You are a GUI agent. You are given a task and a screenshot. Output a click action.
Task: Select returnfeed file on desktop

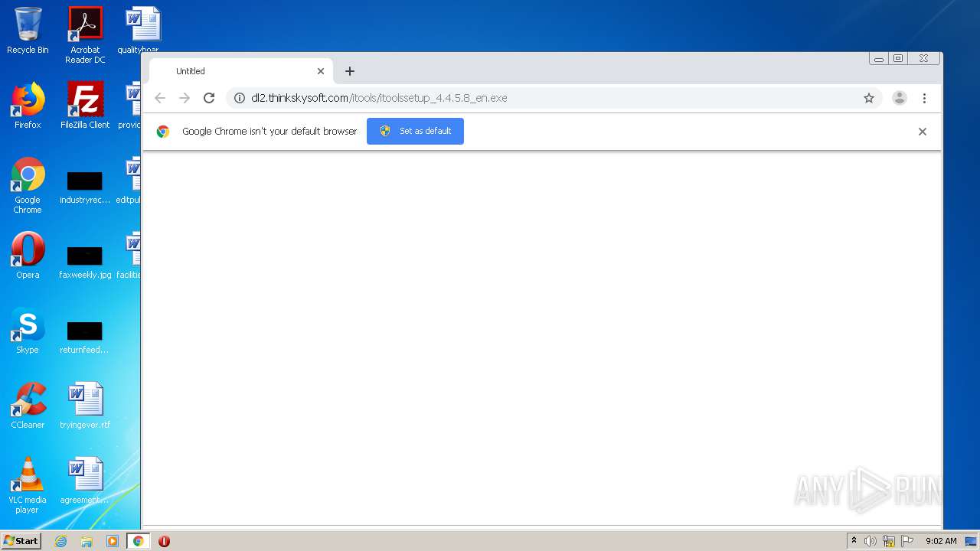click(x=85, y=337)
